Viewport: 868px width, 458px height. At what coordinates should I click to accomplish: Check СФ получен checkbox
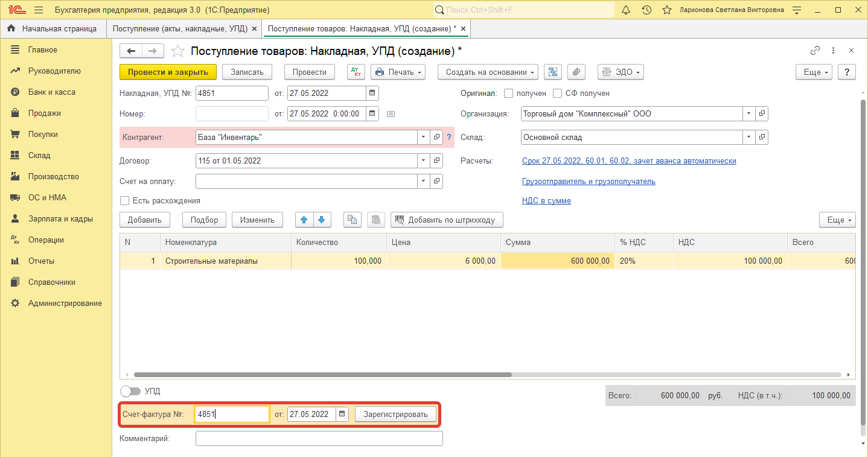(x=557, y=94)
